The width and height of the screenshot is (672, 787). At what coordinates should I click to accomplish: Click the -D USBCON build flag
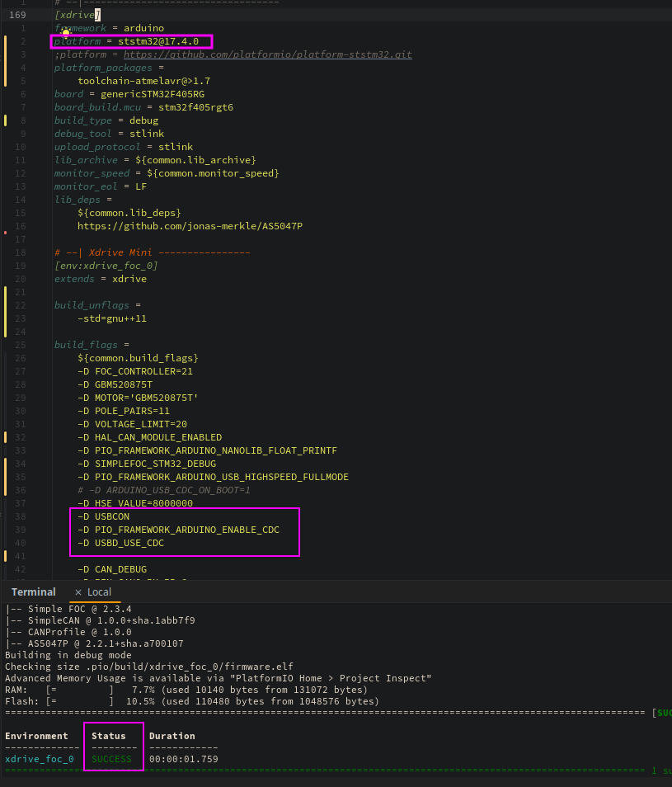click(x=103, y=516)
